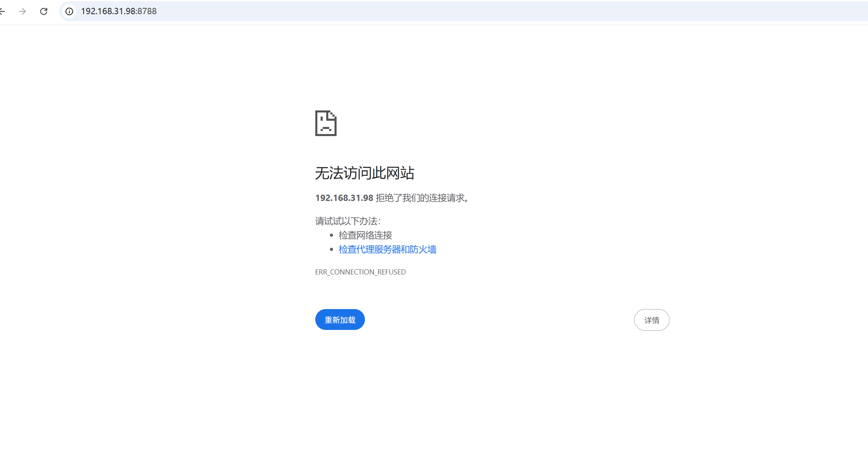868x453 pixels.
Task: Click empty space right of the URL text
Action: click(472, 11)
